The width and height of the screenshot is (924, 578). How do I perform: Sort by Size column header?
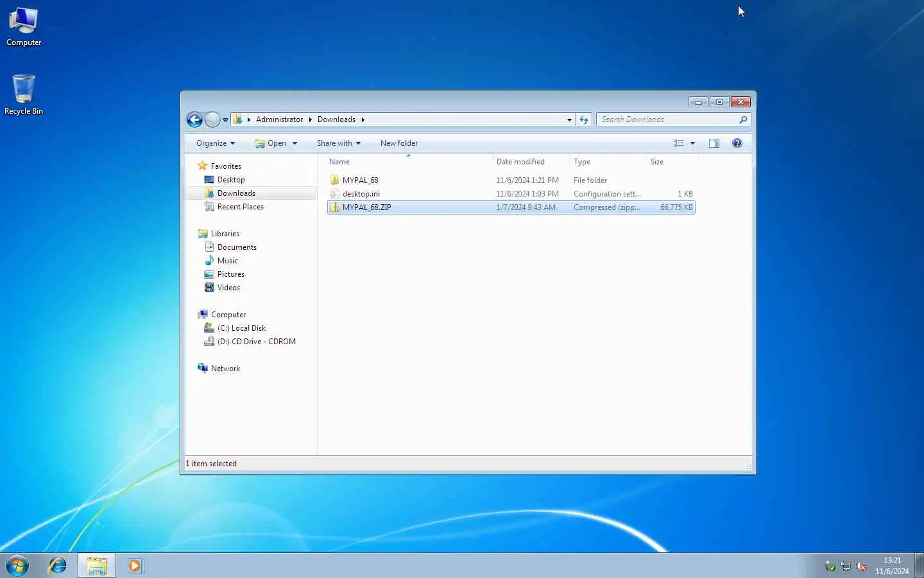(x=672, y=162)
